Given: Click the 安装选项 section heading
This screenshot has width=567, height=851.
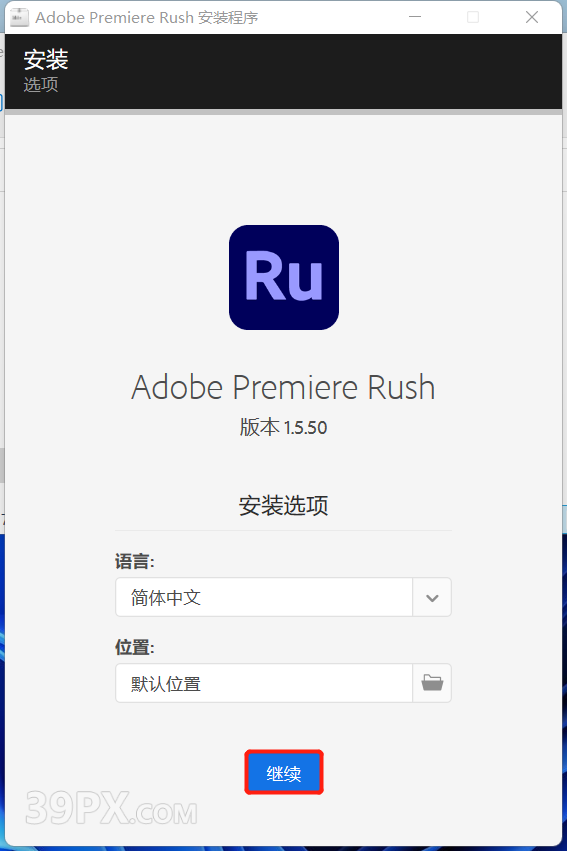Looking at the screenshot, I should 283,505.
